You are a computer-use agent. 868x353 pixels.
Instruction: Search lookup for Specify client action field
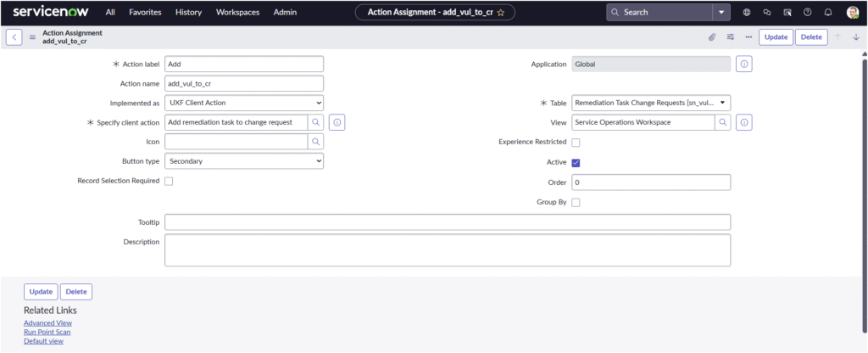[314, 122]
